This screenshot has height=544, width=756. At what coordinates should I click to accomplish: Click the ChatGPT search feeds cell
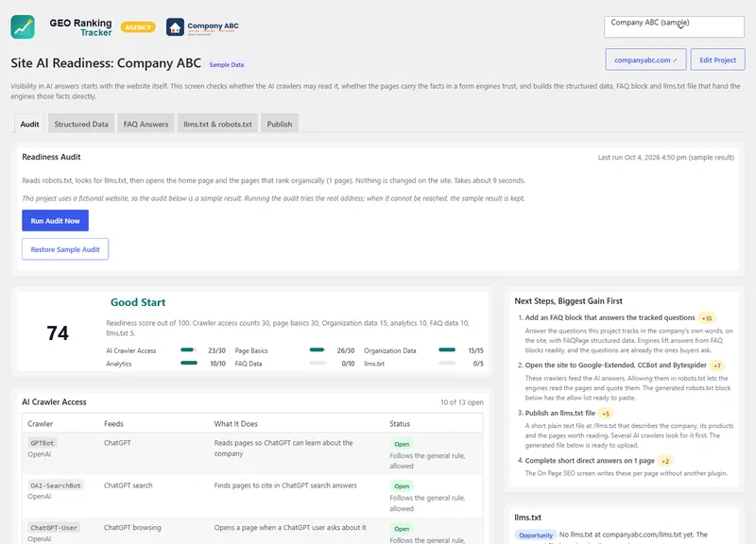tap(129, 485)
